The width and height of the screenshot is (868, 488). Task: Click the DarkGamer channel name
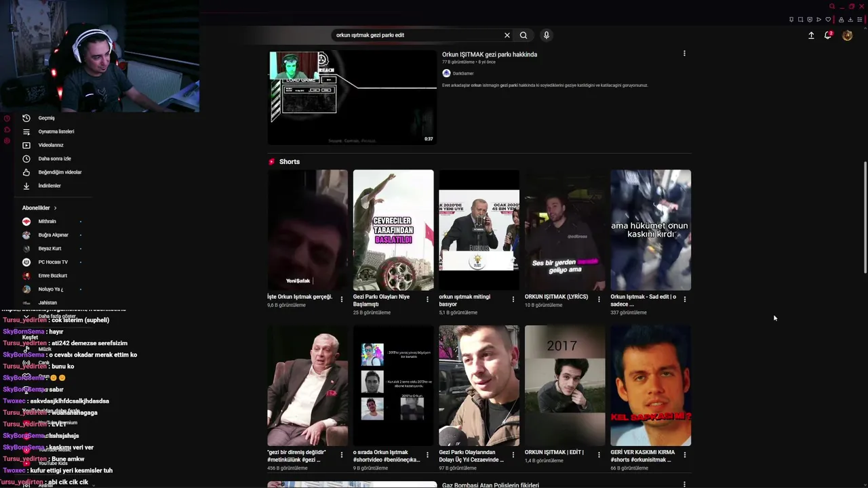click(x=463, y=73)
